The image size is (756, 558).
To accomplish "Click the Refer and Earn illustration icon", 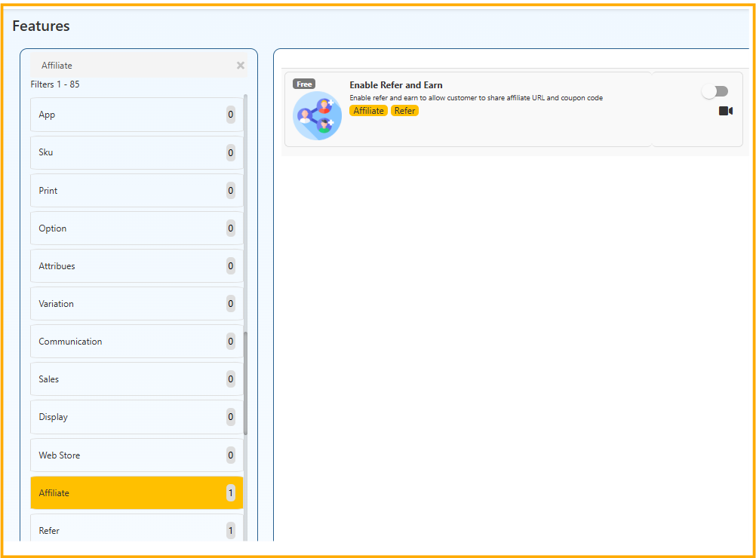I will [317, 116].
